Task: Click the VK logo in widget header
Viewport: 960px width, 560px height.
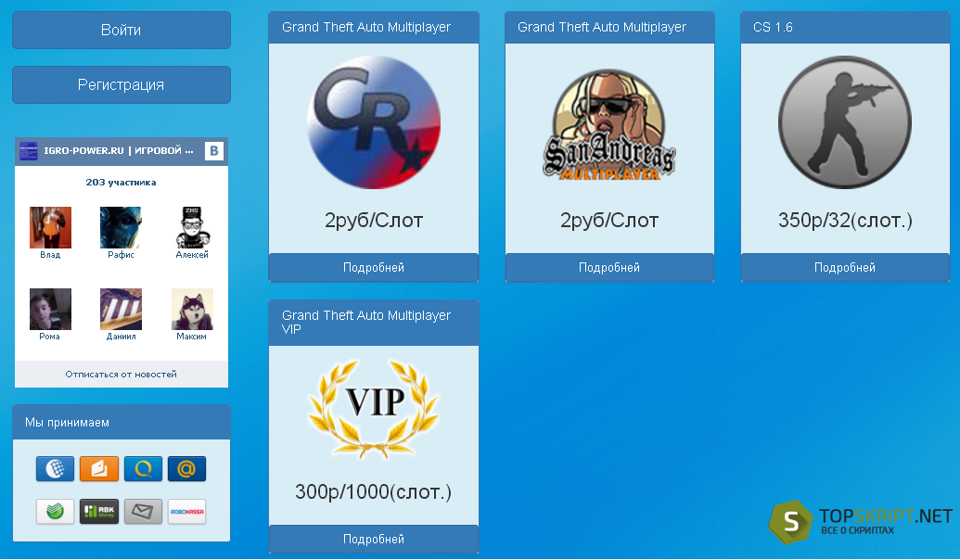Action: coord(213,150)
